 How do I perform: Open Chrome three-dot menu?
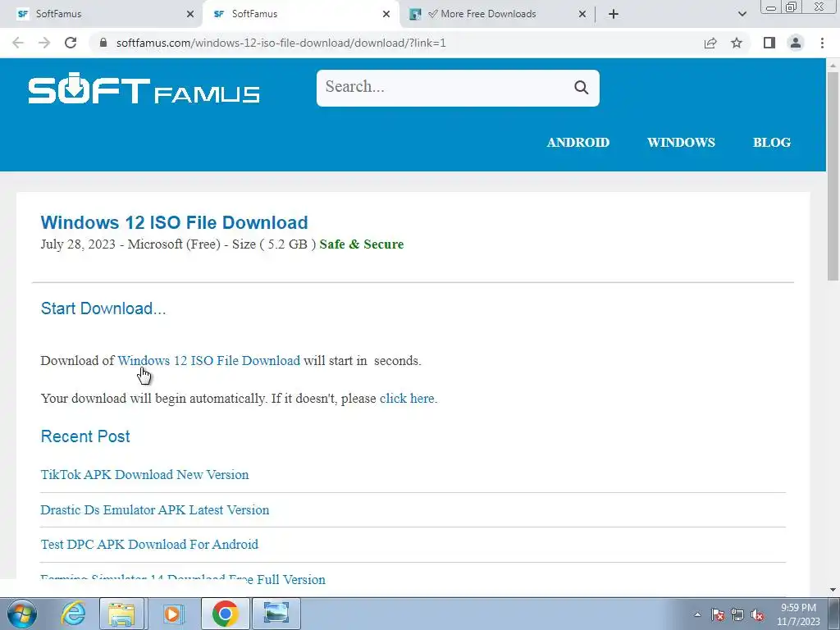pyautogui.click(x=822, y=43)
